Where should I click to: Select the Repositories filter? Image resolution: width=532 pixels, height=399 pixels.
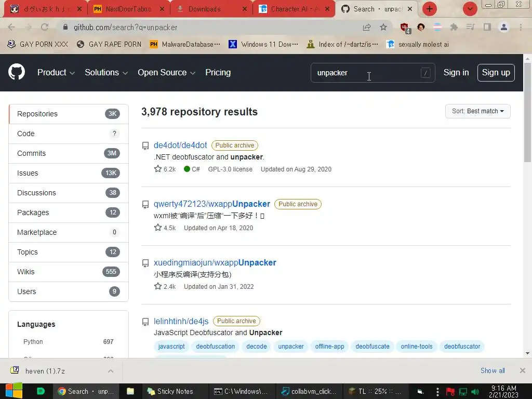click(x=69, y=114)
